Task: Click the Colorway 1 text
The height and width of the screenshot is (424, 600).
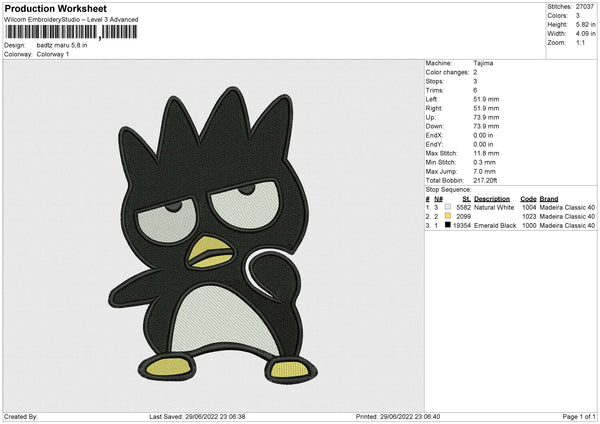Action: tap(53, 54)
